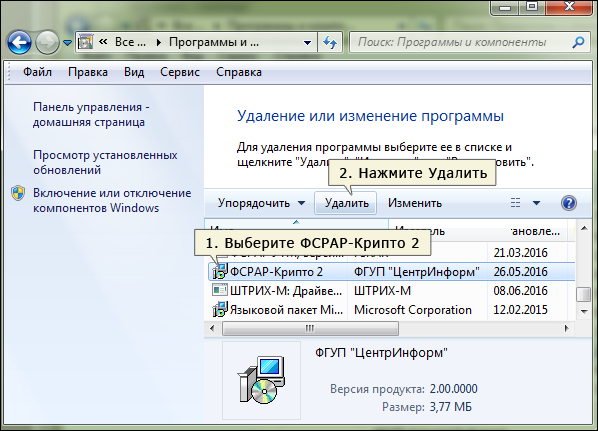Click the vertical scrollbar down arrow
The height and width of the screenshot is (431, 598).
coord(584,312)
